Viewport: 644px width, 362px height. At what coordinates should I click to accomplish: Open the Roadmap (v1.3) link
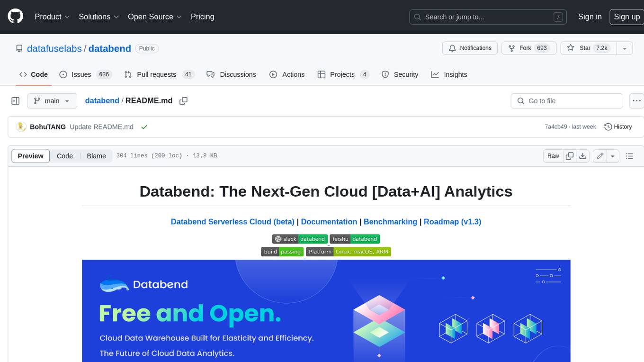pyautogui.click(x=452, y=222)
